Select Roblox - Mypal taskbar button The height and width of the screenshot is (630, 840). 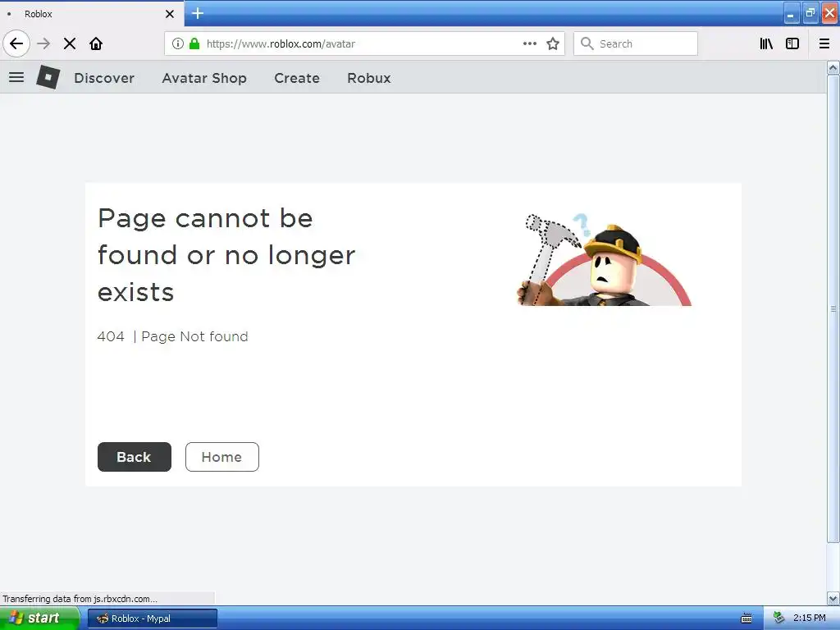pyautogui.click(x=152, y=619)
